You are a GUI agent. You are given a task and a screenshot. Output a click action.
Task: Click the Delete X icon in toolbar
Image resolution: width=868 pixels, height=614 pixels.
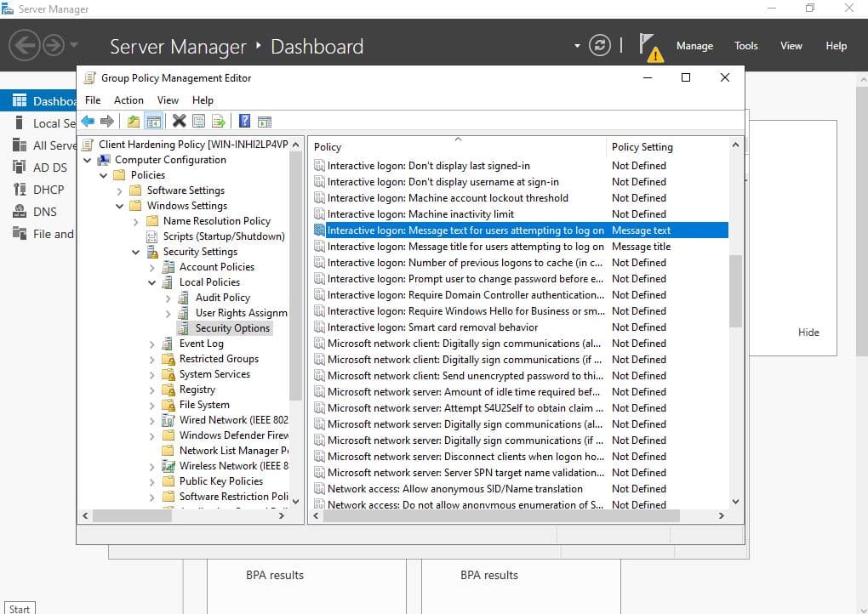[179, 122]
